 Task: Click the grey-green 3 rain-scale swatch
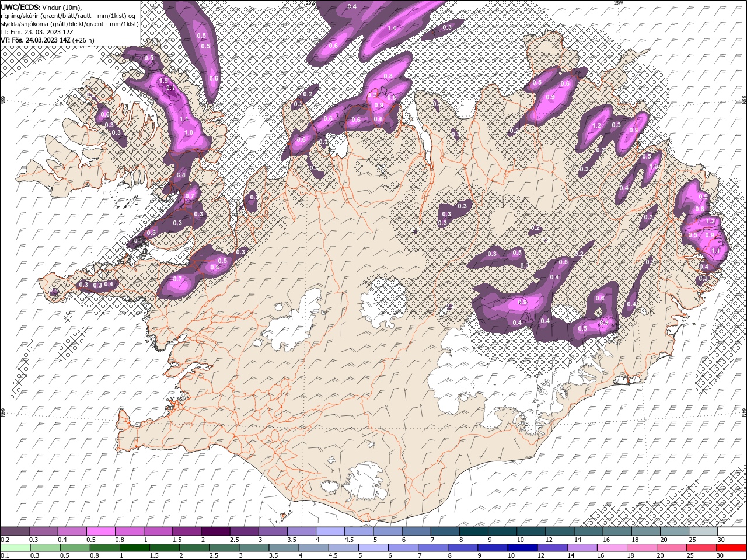point(253,548)
